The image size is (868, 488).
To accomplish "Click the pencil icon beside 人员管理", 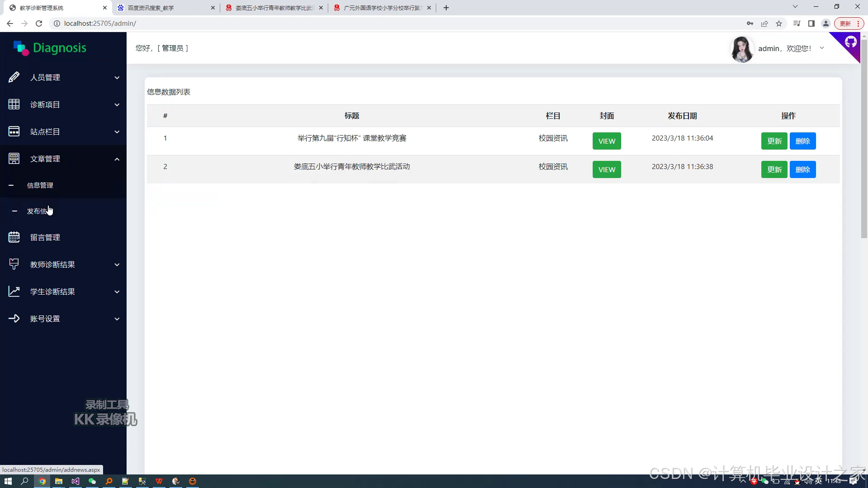I will (x=14, y=77).
